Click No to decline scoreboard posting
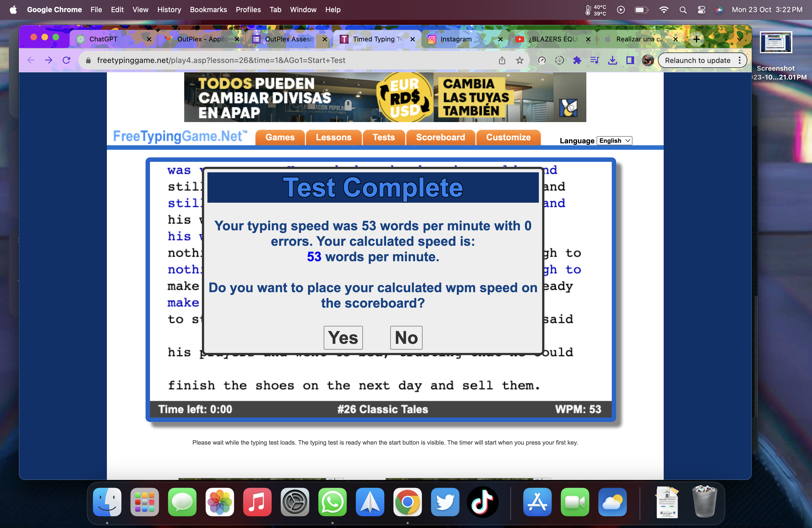 pos(406,337)
